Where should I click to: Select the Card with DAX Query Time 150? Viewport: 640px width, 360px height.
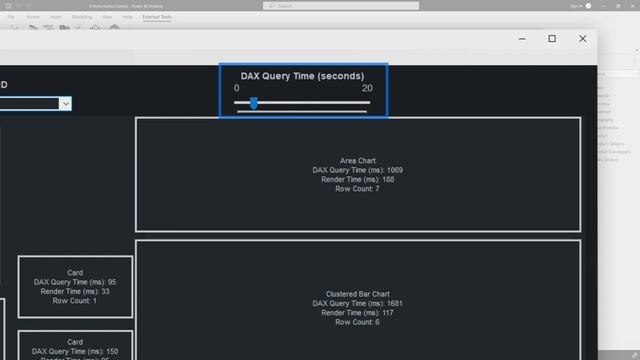pos(75,345)
